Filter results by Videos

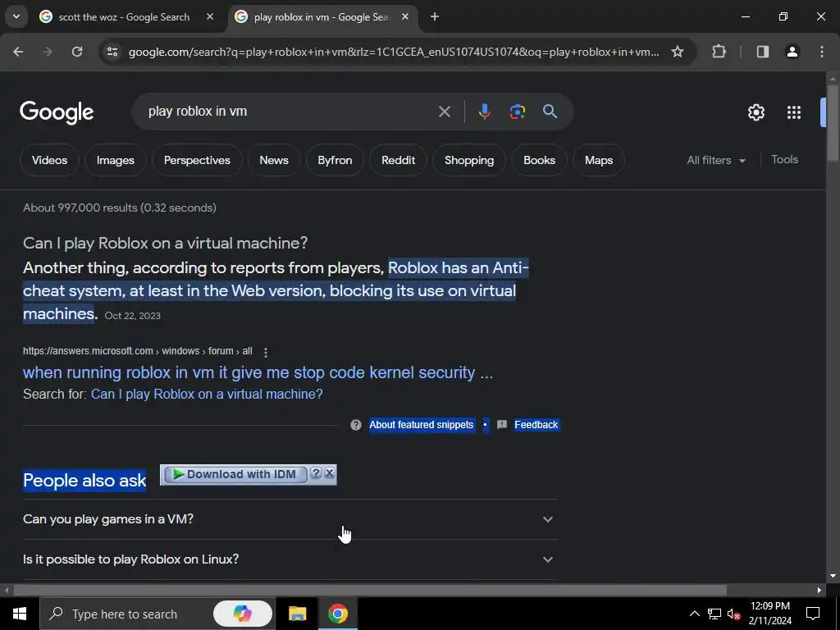pyautogui.click(x=49, y=160)
